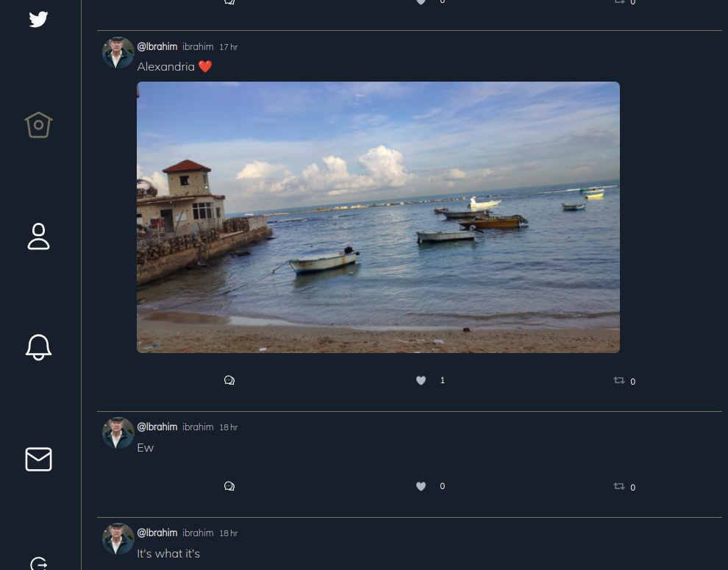Open @Ibrahim handle on "It's what it's" tweet
This screenshot has width=728, height=570.
tap(157, 533)
